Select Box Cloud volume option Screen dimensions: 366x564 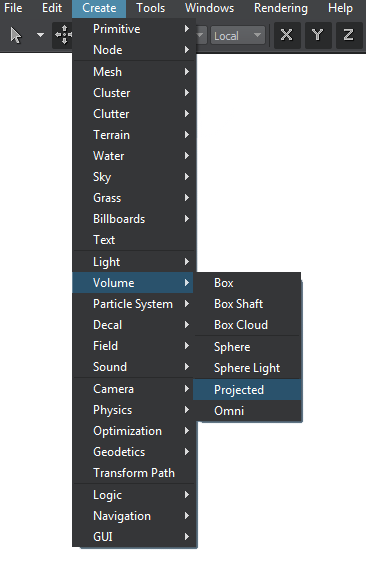pos(247,325)
